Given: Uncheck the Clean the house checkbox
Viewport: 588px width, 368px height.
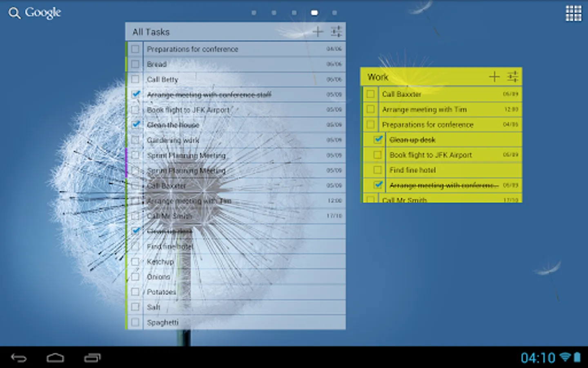Looking at the screenshot, I should tap(136, 124).
